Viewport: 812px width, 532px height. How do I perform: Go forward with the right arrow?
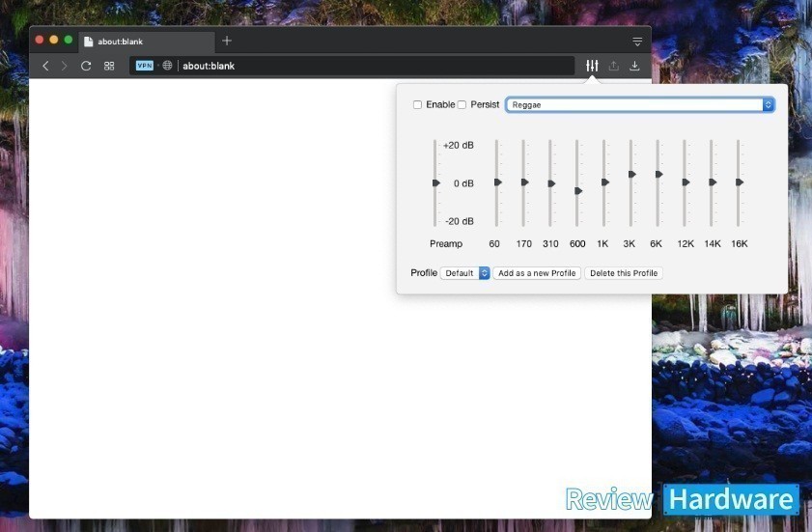[65, 66]
